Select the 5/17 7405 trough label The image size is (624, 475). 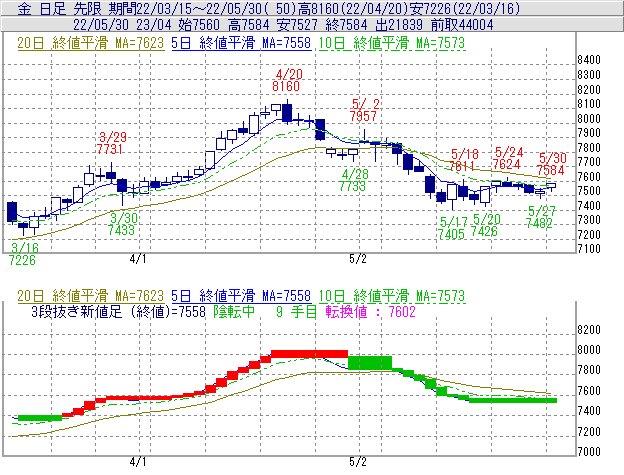click(452, 228)
